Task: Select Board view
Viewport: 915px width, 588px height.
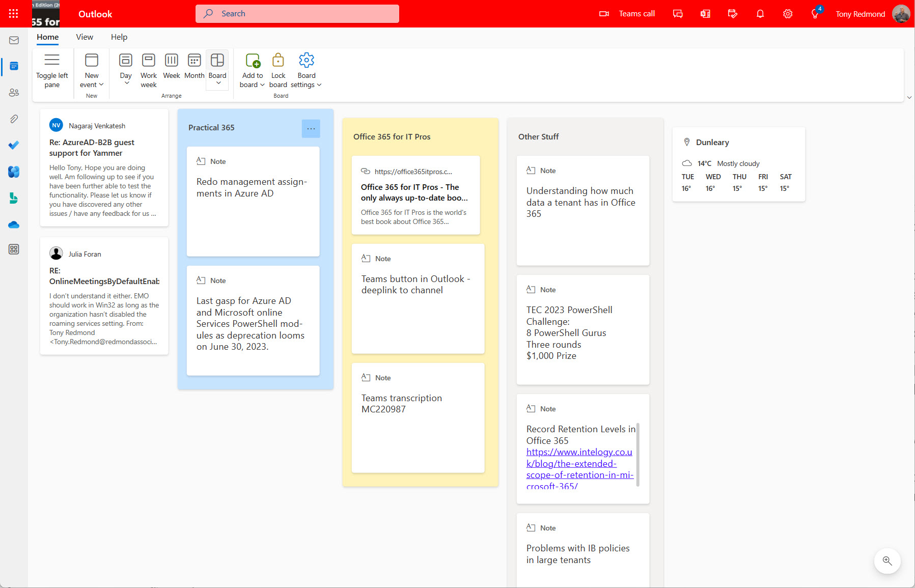Action: (217, 65)
